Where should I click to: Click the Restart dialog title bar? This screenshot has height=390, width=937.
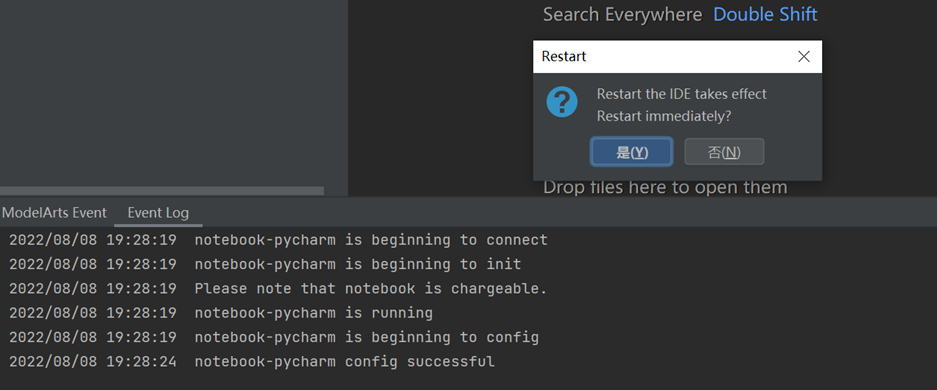pyautogui.click(x=677, y=57)
